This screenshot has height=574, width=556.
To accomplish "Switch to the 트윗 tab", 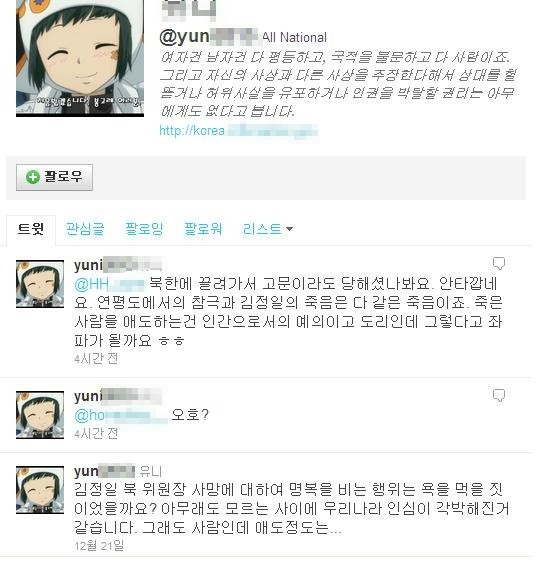I will tap(31, 229).
